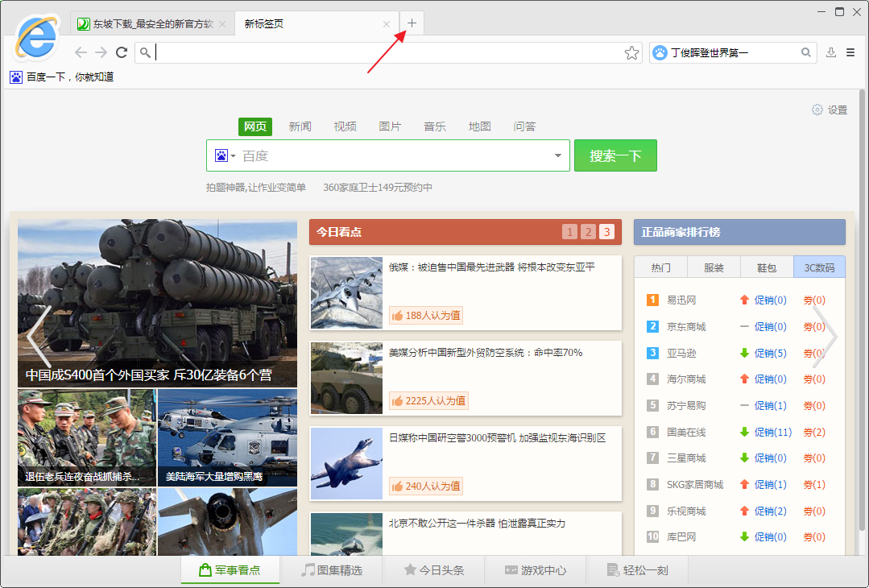Image resolution: width=869 pixels, height=588 pixels.
Task: Open the 设置 gear settings
Action: (830, 110)
